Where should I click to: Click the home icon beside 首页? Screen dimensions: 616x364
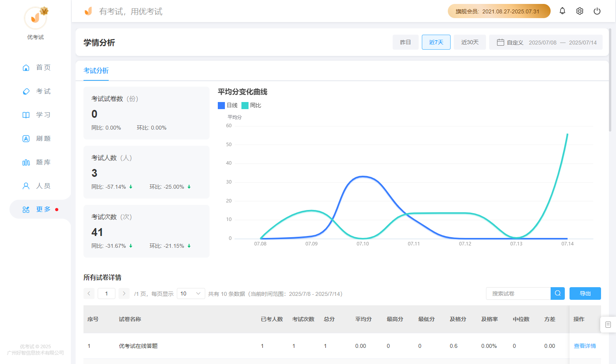coord(26,68)
